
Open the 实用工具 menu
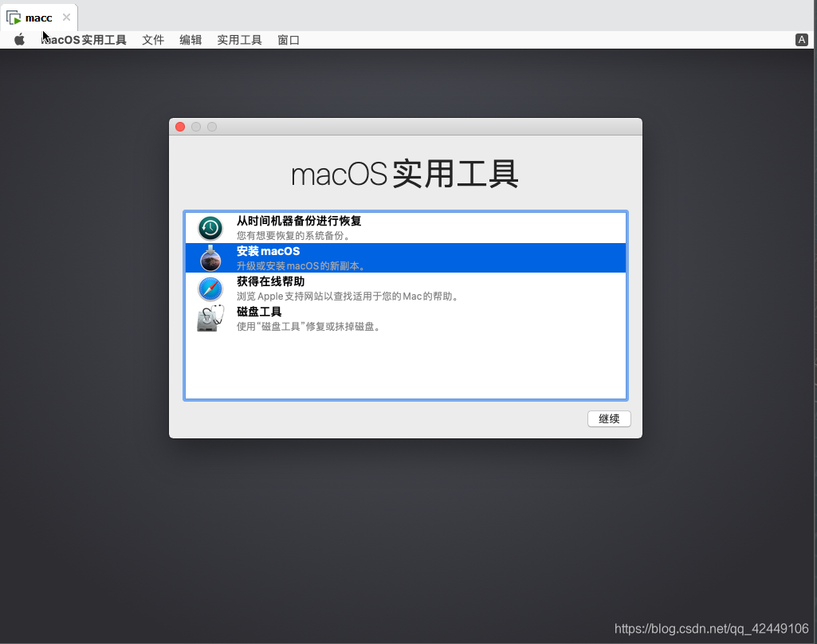click(239, 40)
